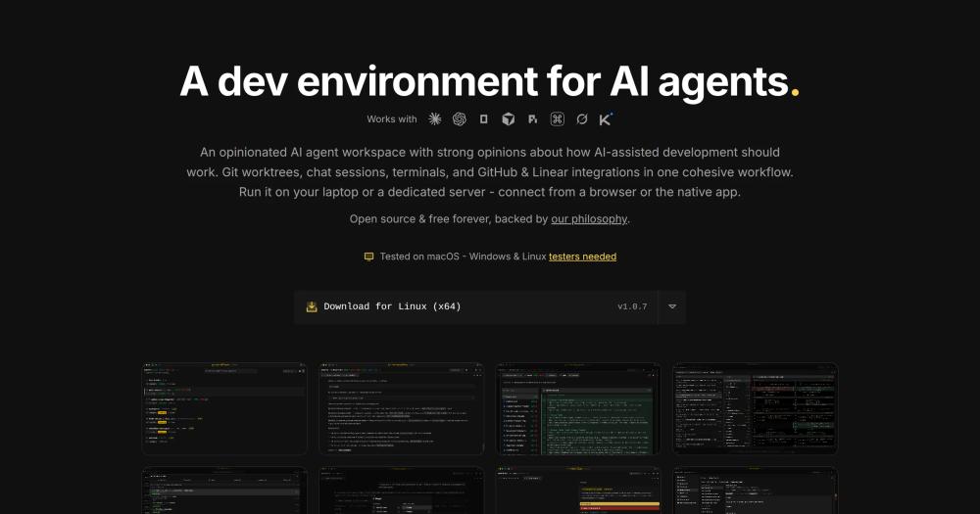Screen dimensions: 980x514
Task: Open first screenshot thumbnail in top row
Action: [x=224, y=408]
